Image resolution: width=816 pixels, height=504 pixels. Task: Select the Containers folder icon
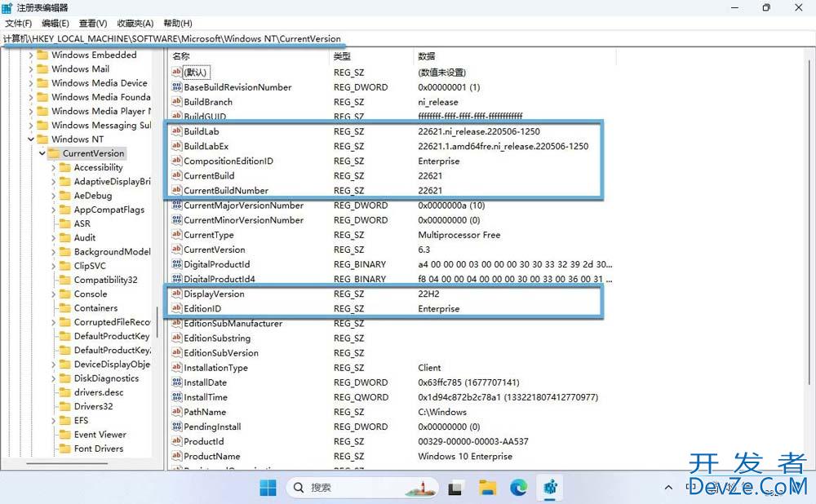click(65, 308)
